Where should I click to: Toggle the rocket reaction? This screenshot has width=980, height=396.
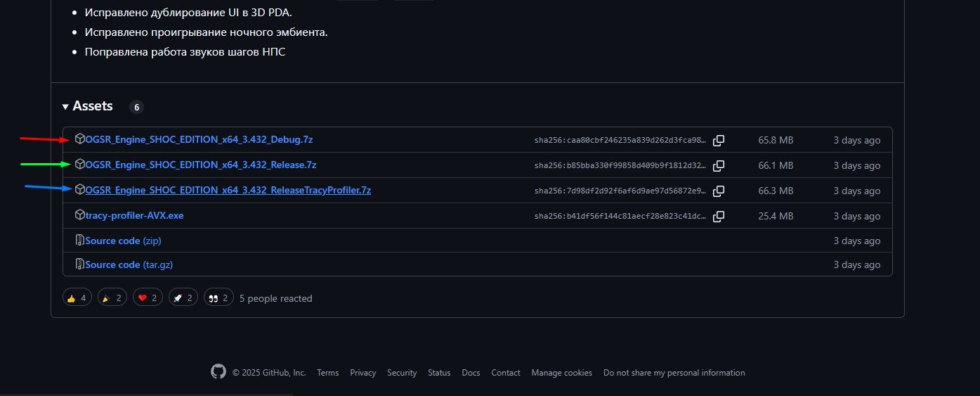[183, 298]
